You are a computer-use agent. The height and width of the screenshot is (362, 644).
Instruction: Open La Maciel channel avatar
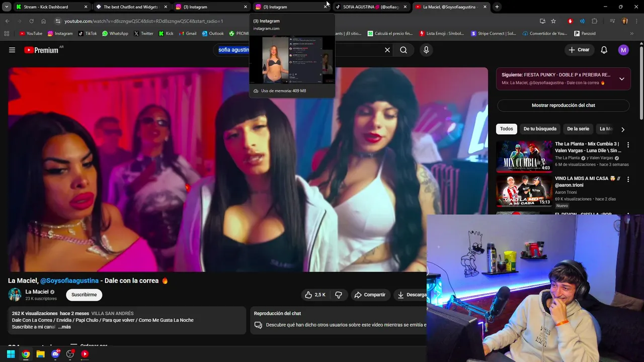(x=15, y=295)
